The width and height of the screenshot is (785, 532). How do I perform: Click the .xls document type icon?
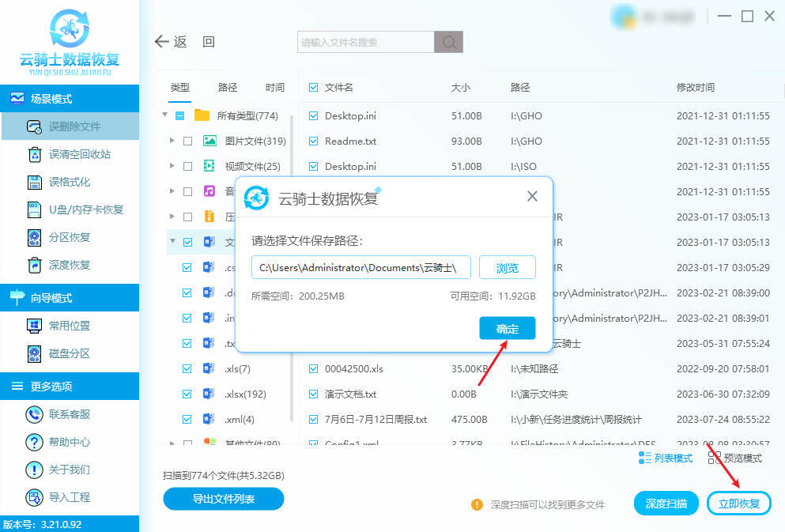[209, 368]
